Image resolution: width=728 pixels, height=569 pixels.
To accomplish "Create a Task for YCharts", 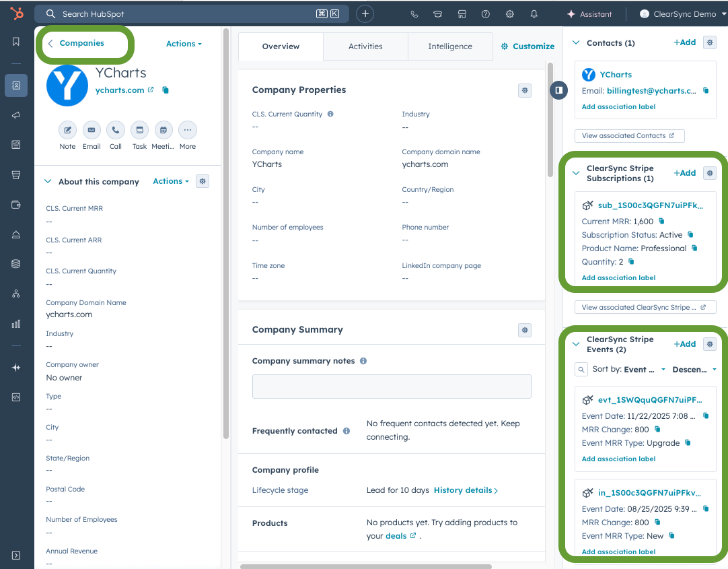I will click(x=139, y=130).
